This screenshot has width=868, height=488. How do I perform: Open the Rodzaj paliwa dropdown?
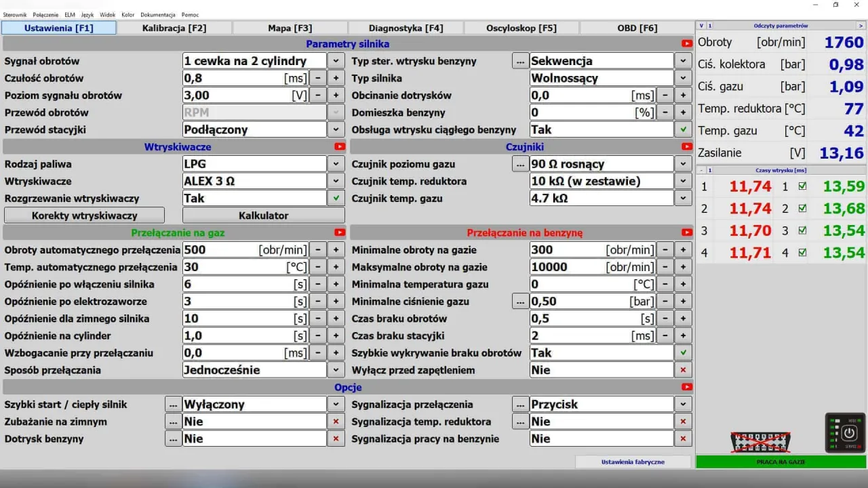(336, 164)
